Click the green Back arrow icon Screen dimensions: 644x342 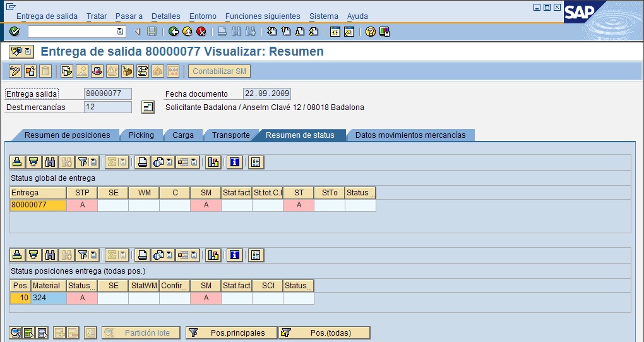pyautogui.click(x=174, y=32)
